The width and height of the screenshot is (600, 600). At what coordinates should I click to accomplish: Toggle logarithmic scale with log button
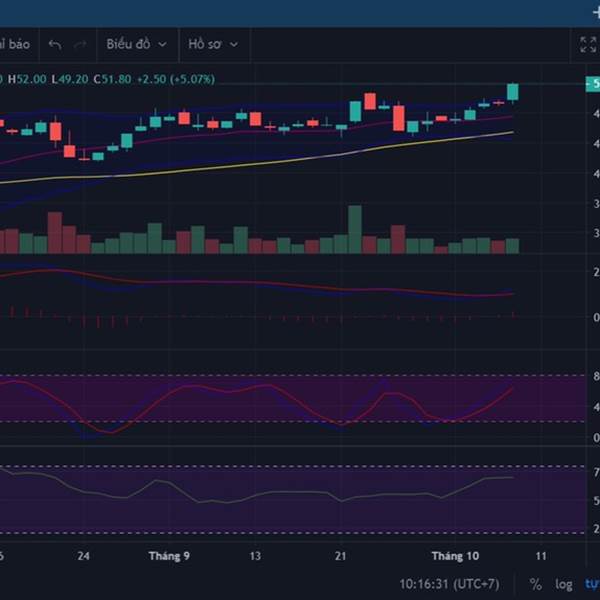click(x=564, y=584)
